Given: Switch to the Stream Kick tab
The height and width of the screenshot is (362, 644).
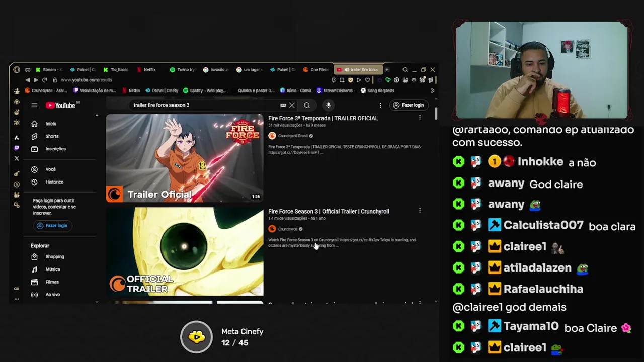Looking at the screenshot, I should point(49,70).
